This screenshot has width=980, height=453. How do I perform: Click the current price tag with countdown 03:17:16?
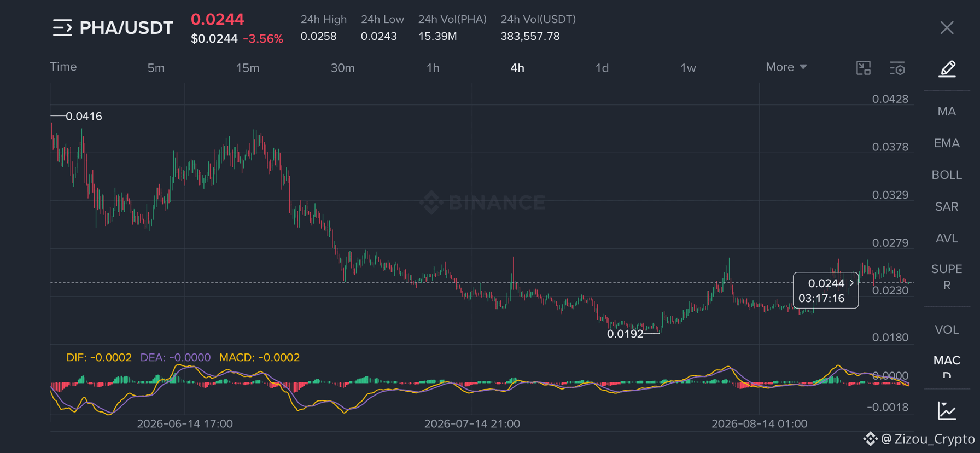826,291
